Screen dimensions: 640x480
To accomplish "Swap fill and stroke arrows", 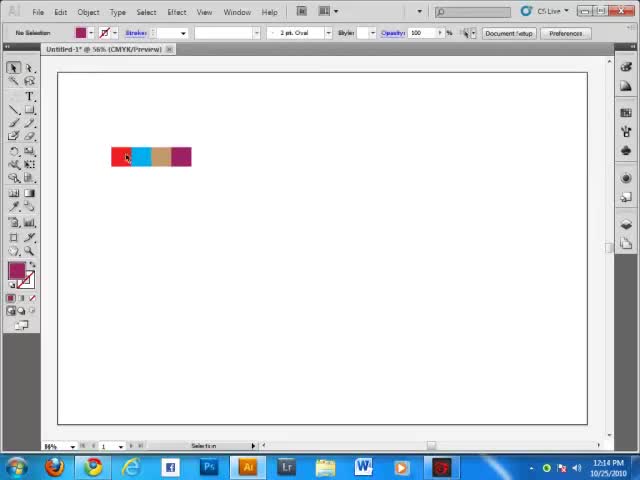I will 32,265.
